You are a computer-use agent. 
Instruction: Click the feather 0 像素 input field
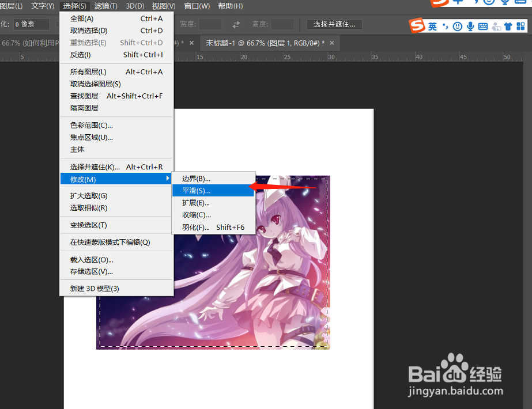pyautogui.click(x=32, y=24)
